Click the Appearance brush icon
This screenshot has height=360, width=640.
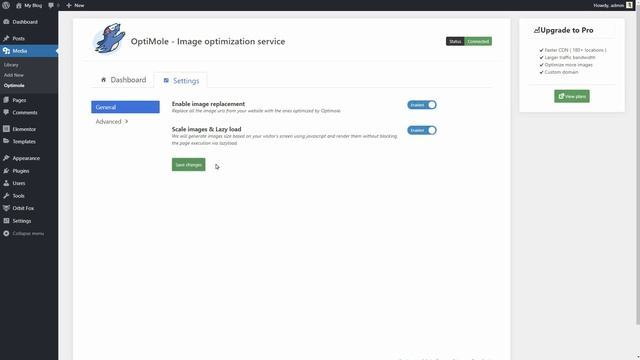click(x=6, y=158)
